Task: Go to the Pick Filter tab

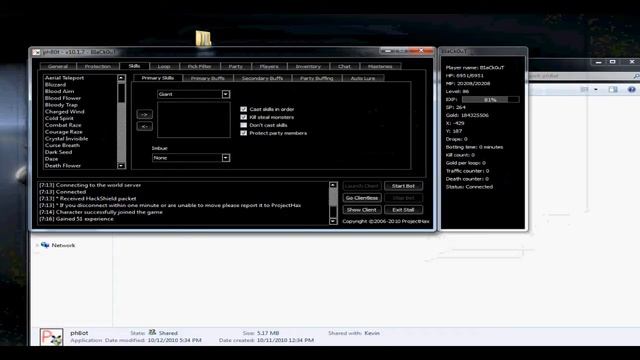Action: 200,66
